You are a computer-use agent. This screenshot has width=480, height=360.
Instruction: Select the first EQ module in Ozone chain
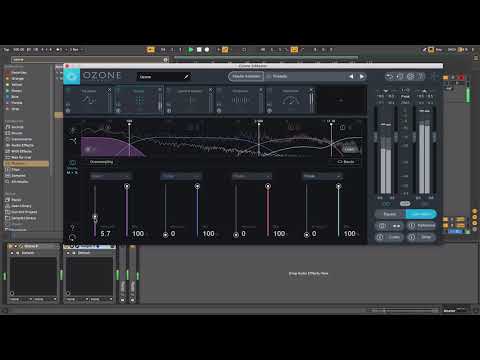tap(89, 100)
